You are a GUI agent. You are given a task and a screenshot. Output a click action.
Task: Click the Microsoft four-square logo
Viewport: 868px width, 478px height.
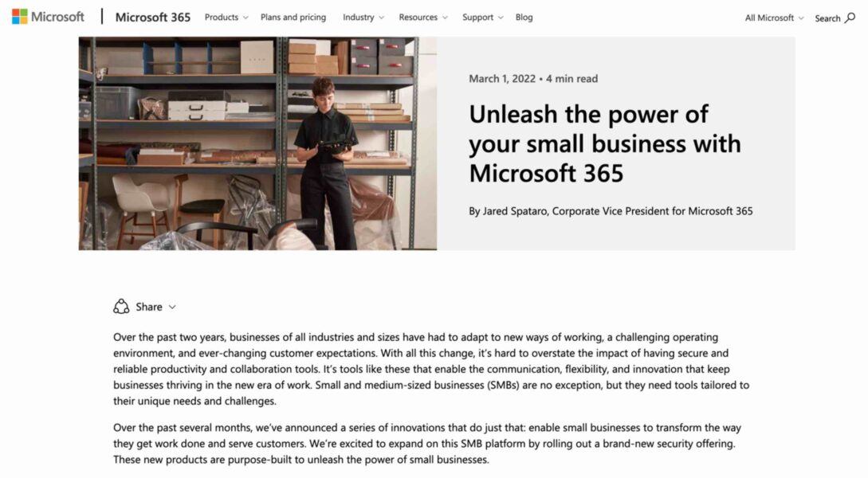(19, 17)
